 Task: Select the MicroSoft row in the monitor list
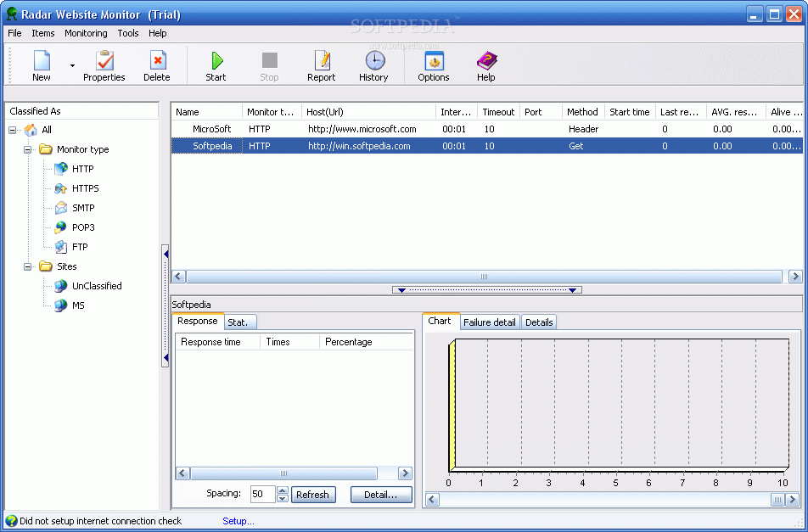point(487,129)
